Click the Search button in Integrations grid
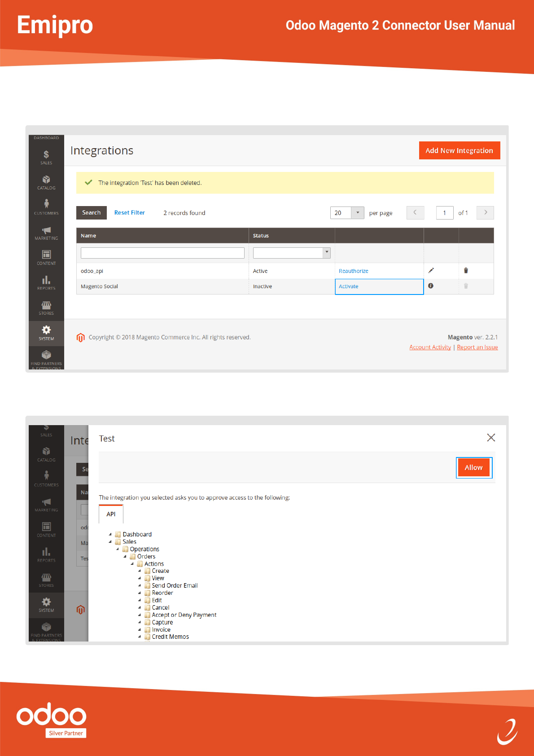The image size is (534, 756). [x=92, y=212]
